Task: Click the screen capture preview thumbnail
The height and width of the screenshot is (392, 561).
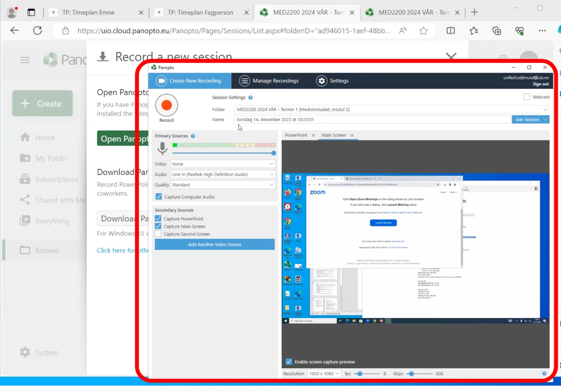Action: pos(416,249)
